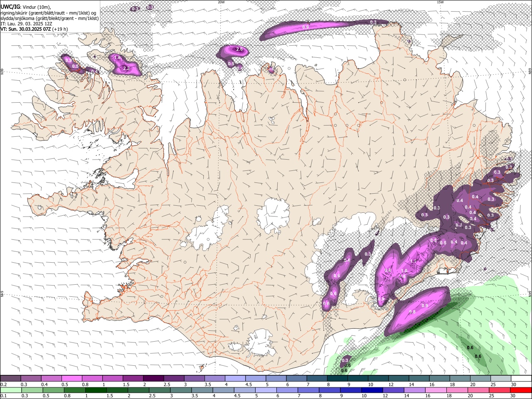The width and height of the screenshot is (532, 399).
Task: Click the 'slydda/snjókoma (grátt/bleikt/grænt - mm/1klst)' line
Action: (x=49, y=18)
